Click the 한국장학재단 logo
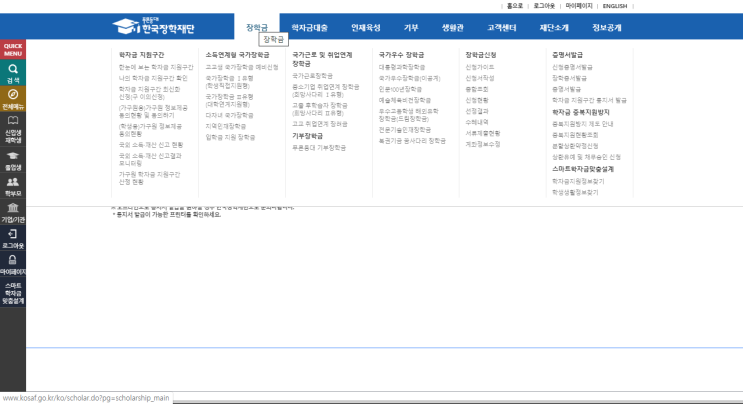Viewport: 743px width, 404px height. 154,27
